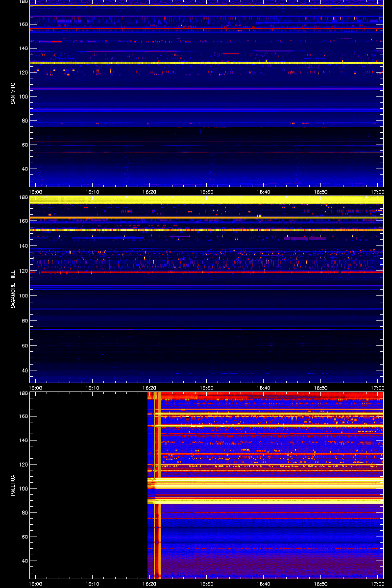The height and width of the screenshot is (588, 392).
Task: Choose the 40 tick on Palehua axis
Action: (24, 561)
